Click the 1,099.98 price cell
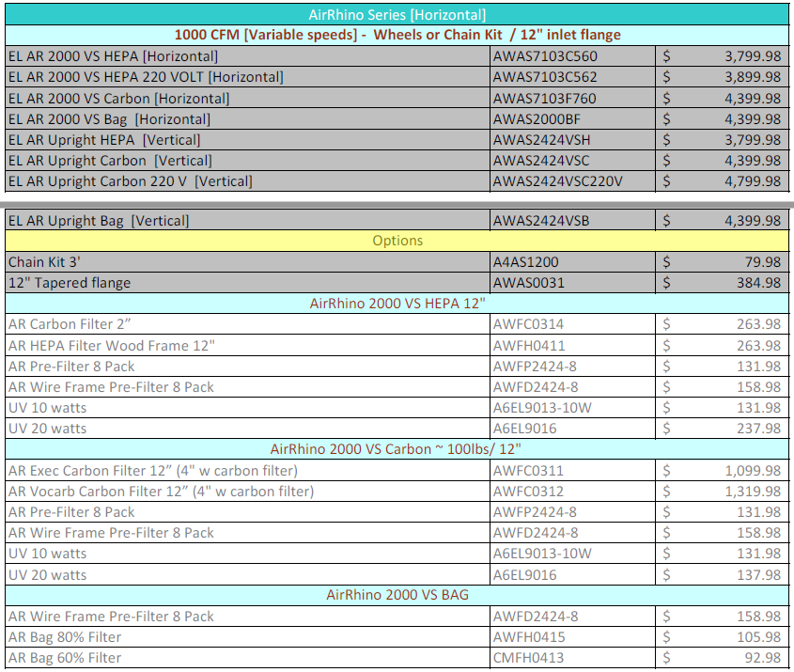Screen dimensions: 794x672 coord(722,471)
